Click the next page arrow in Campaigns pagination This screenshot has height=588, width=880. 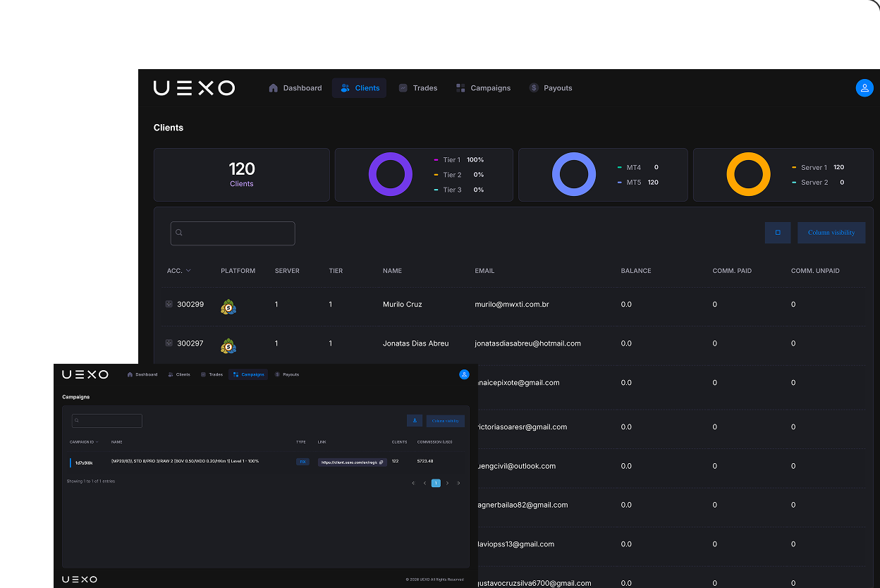[x=447, y=483]
